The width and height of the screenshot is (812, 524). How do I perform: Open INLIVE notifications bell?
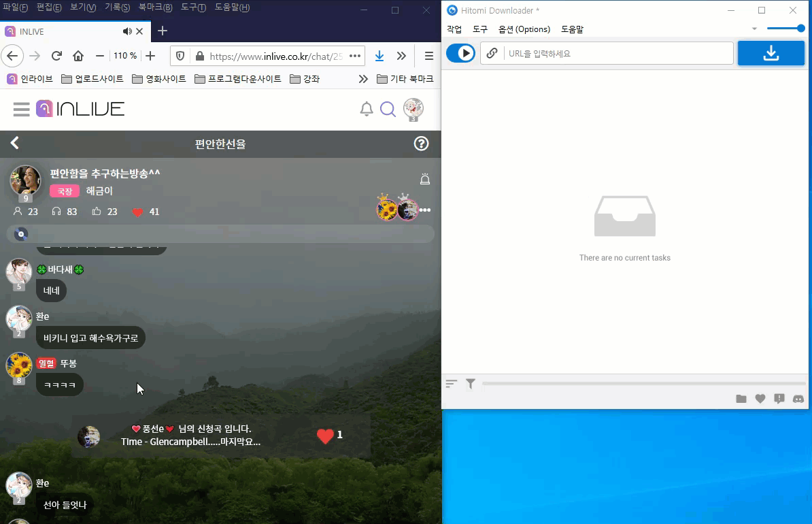[367, 109]
